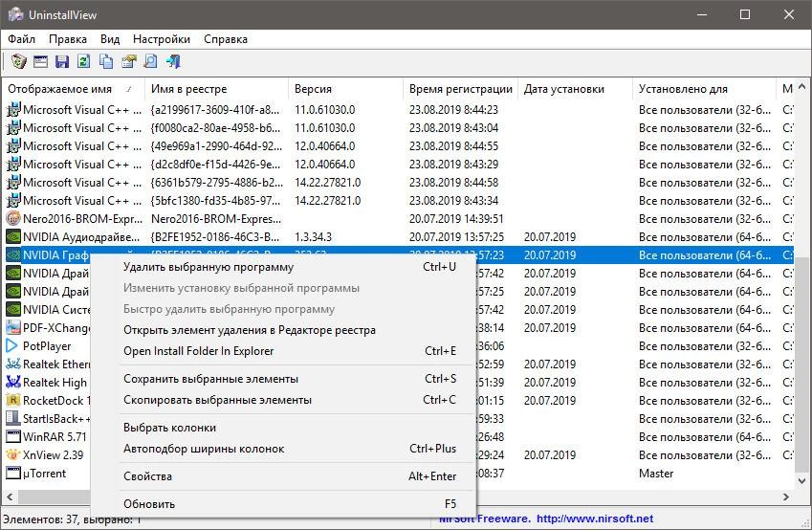The height and width of the screenshot is (530, 812).
Task: Click the StartIsBack++ row icon
Action: (x=13, y=419)
